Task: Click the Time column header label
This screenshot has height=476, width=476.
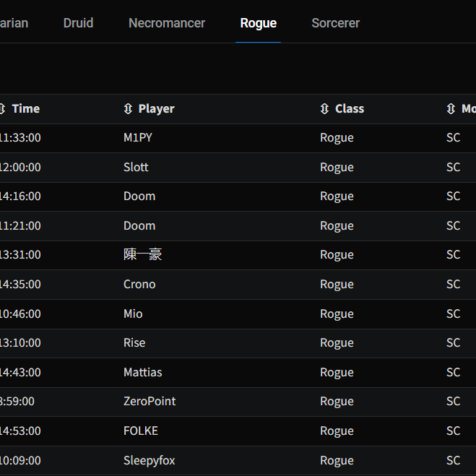Action: coord(26,109)
